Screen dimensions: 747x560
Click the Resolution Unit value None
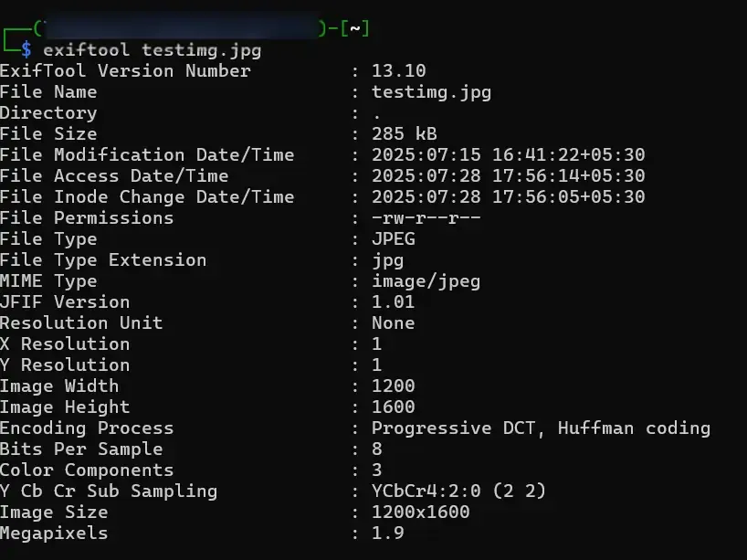tap(393, 322)
